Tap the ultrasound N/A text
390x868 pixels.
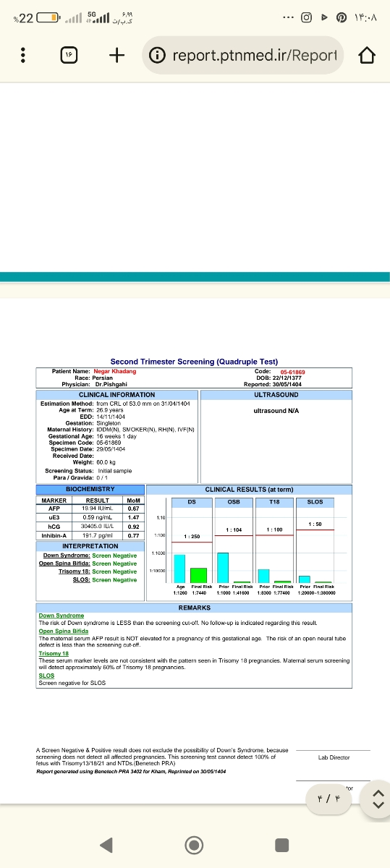(276, 411)
